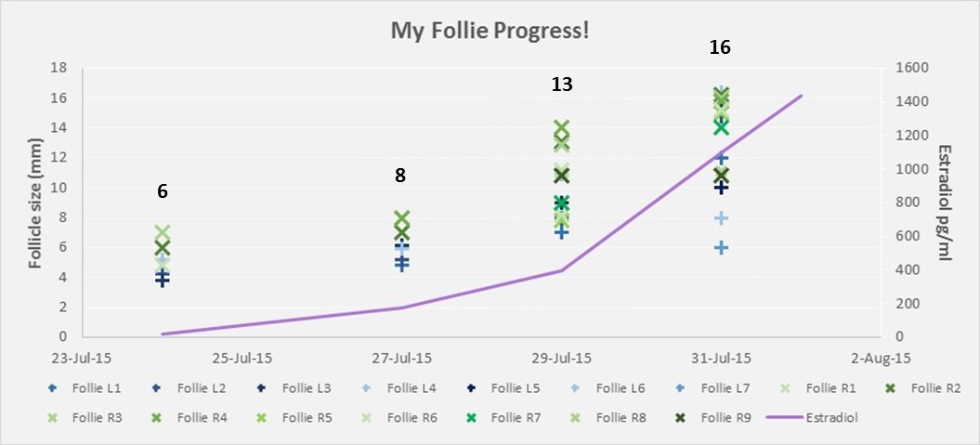Select the Estradiol purple line legend marker
Image resolution: width=980 pixels, height=445 pixels.
(786, 418)
